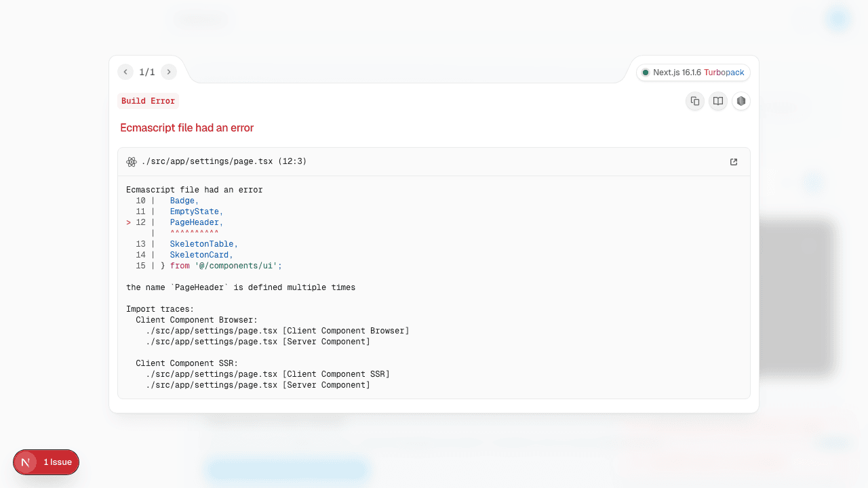The width and height of the screenshot is (868, 488).
Task: Open the Next.js error documentation
Action: (717, 100)
